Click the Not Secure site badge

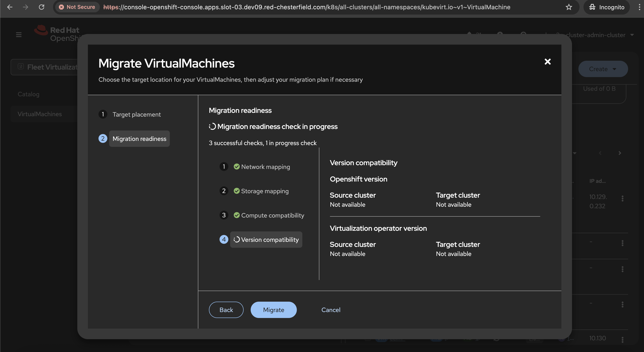(77, 7)
